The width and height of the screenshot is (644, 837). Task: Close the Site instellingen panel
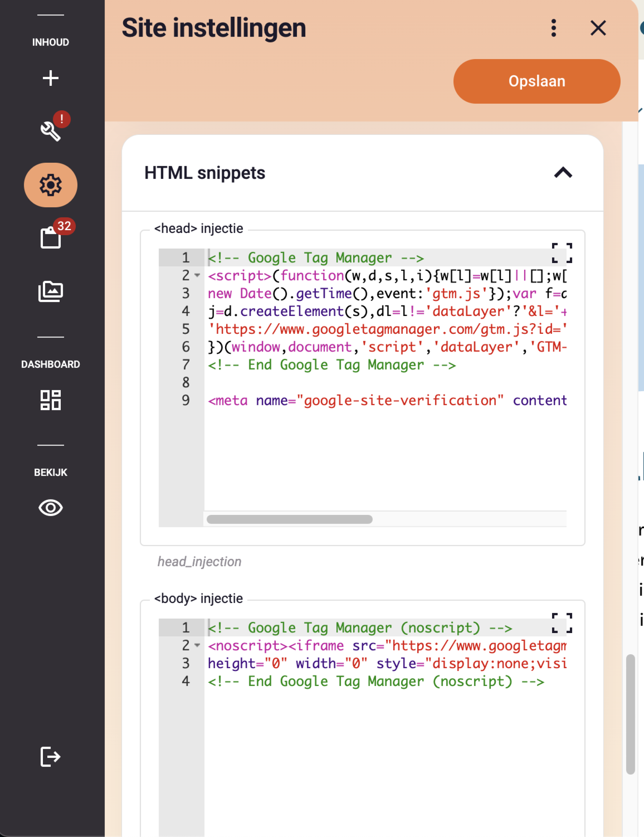(x=598, y=28)
